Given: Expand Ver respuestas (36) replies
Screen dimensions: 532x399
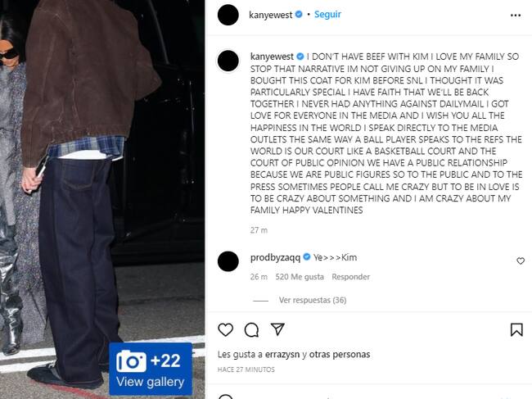Looking at the screenshot, I should click(x=313, y=300).
